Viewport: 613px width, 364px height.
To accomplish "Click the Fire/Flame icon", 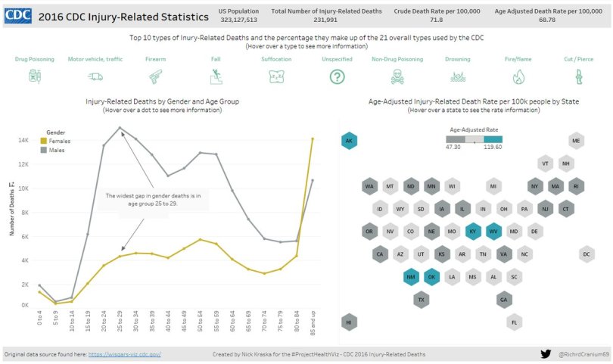I will click(x=518, y=76).
